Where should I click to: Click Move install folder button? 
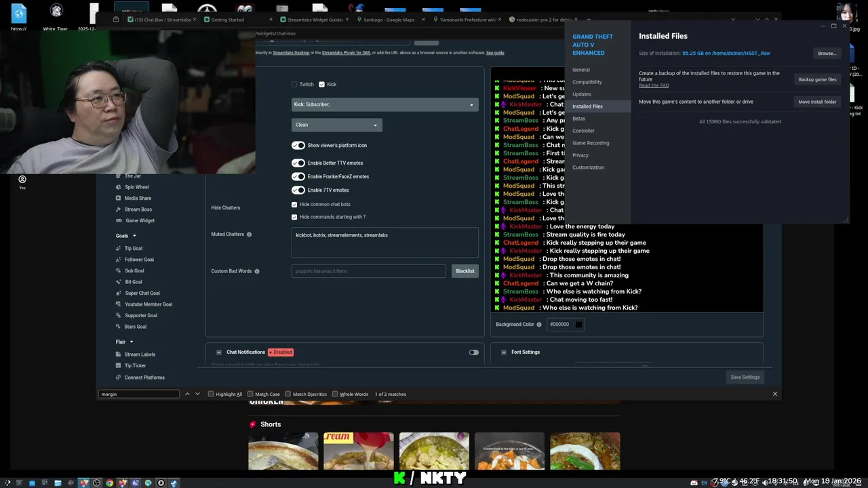pos(817,102)
